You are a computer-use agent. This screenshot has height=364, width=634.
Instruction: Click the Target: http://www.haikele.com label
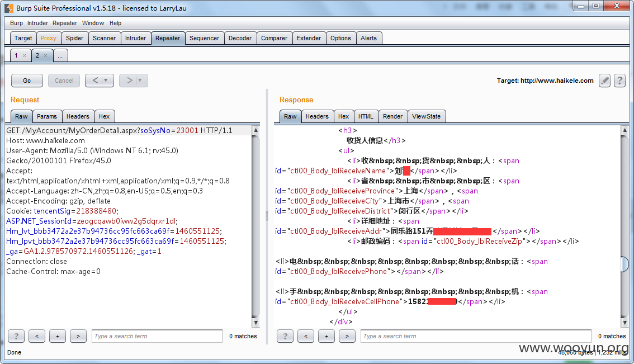pyautogui.click(x=545, y=81)
